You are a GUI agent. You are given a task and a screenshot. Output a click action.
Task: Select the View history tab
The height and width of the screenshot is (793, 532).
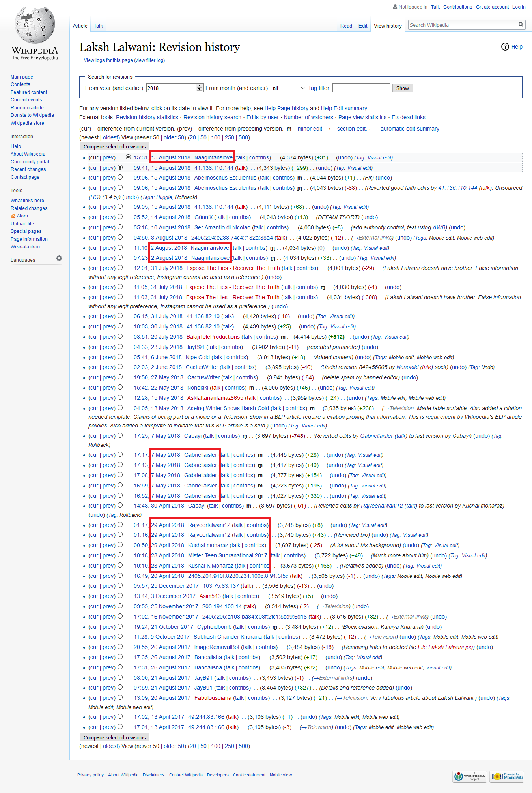coord(388,26)
